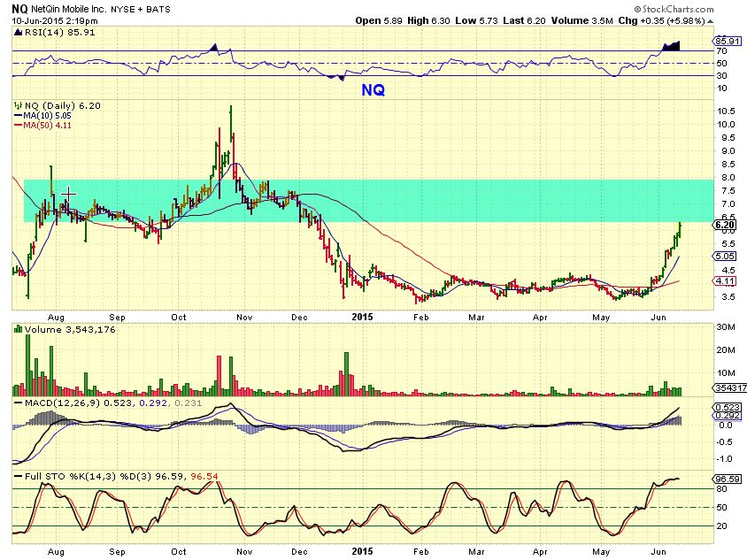Click the MA(50) 4.11 legend label
The height and width of the screenshot is (560, 747).
pos(47,126)
